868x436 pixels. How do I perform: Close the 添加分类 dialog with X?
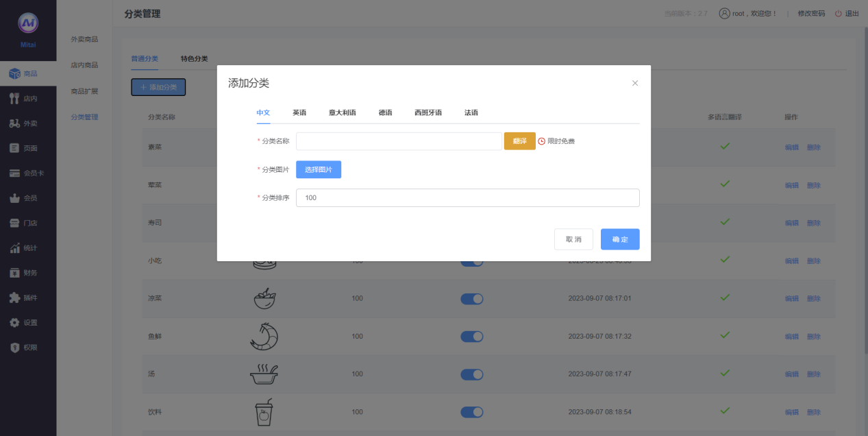[635, 83]
